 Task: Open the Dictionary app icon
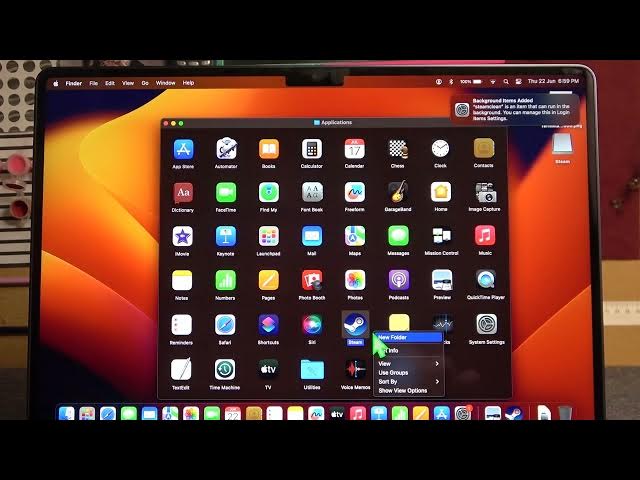(x=183, y=193)
